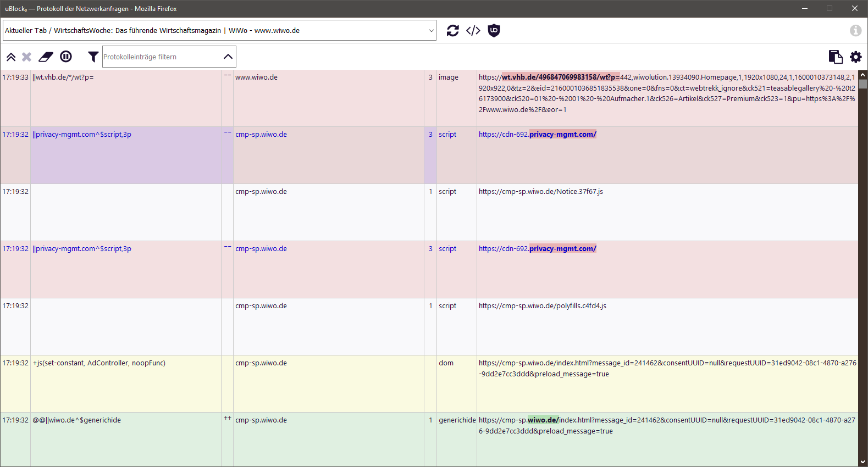The height and width of the screenshot is (467, 868).
Task: Click the Notice.37f67.js script URL
Action: click(x=540, y=192)
